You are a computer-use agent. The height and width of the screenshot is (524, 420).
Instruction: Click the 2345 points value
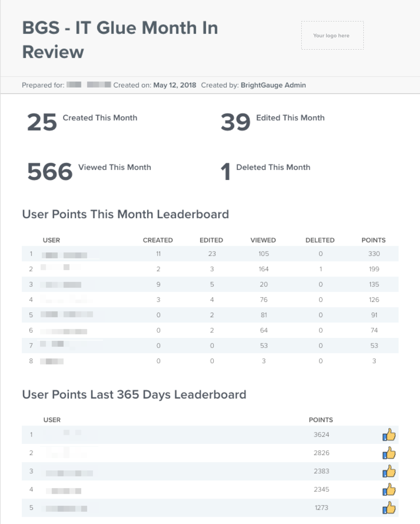322,489
